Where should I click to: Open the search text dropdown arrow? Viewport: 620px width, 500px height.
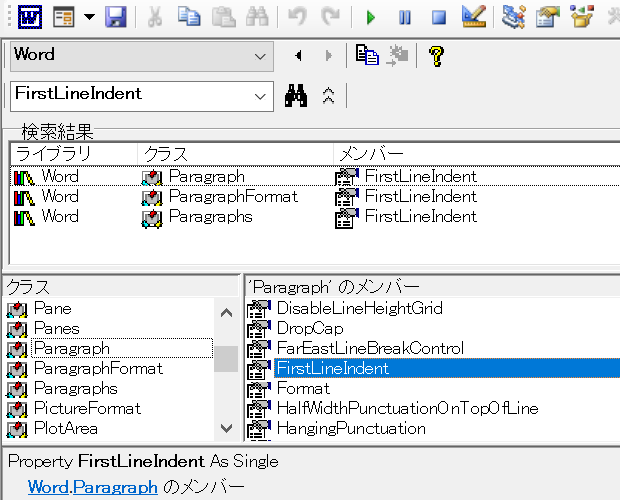pos(260,96)
